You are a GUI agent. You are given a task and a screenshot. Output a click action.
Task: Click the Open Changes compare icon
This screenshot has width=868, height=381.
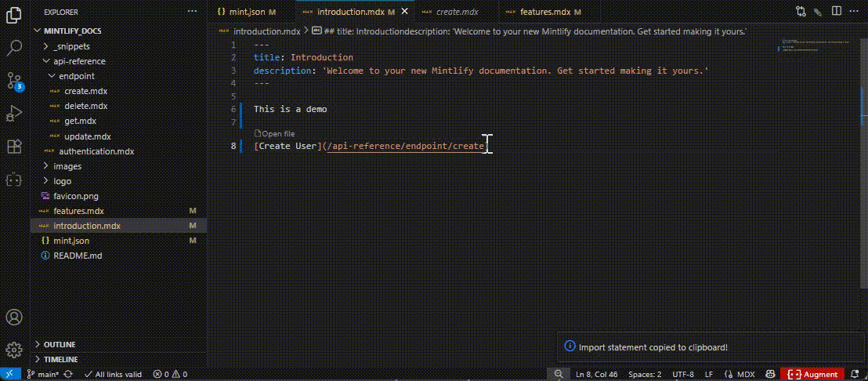point(801,11)
